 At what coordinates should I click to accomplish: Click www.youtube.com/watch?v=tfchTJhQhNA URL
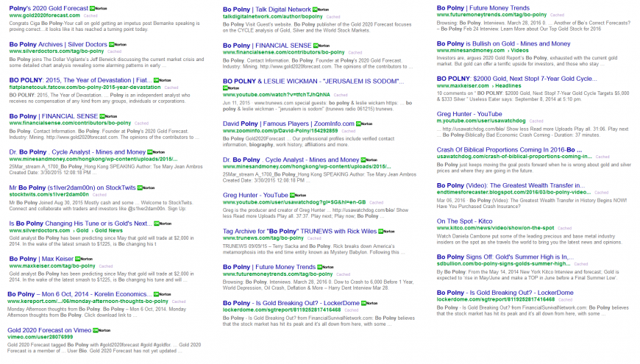pyautogui.click(x=277, y=95)
